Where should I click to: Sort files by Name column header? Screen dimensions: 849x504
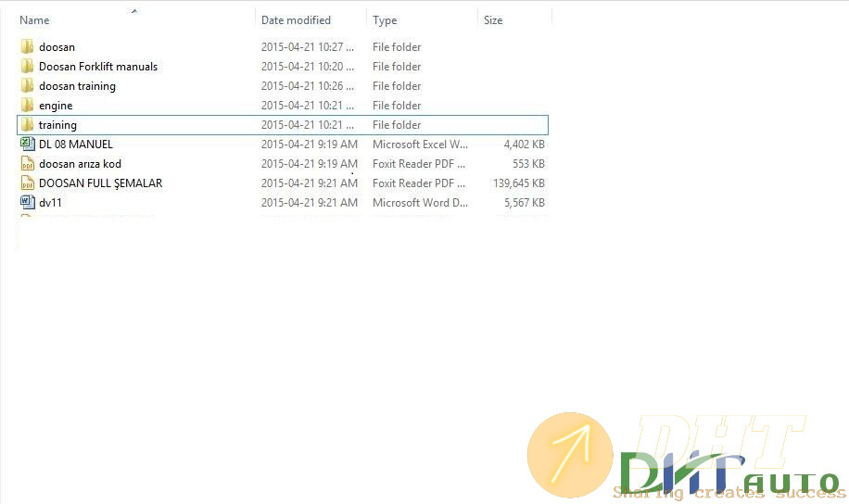pyautogui.click(x=34, y=20)
